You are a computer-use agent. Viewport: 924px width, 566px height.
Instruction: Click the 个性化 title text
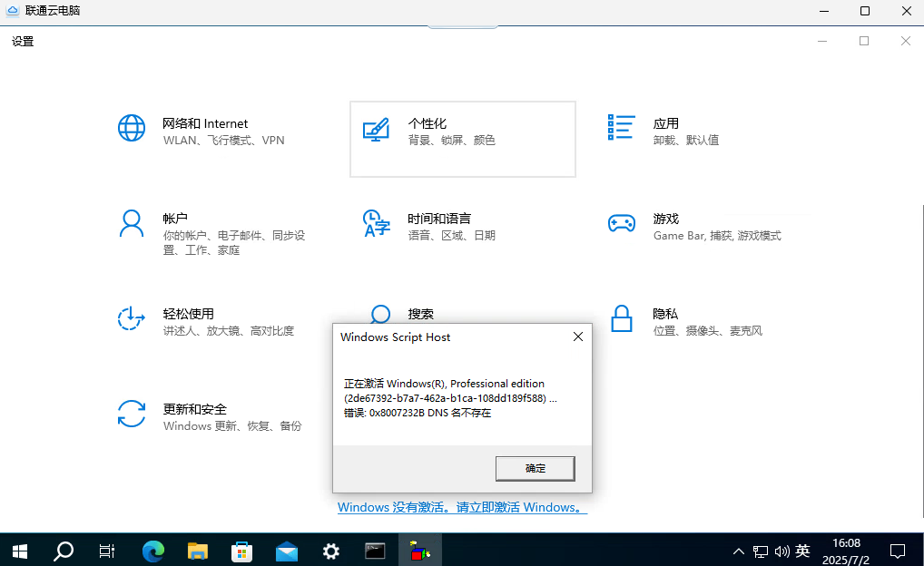point(428,123)
